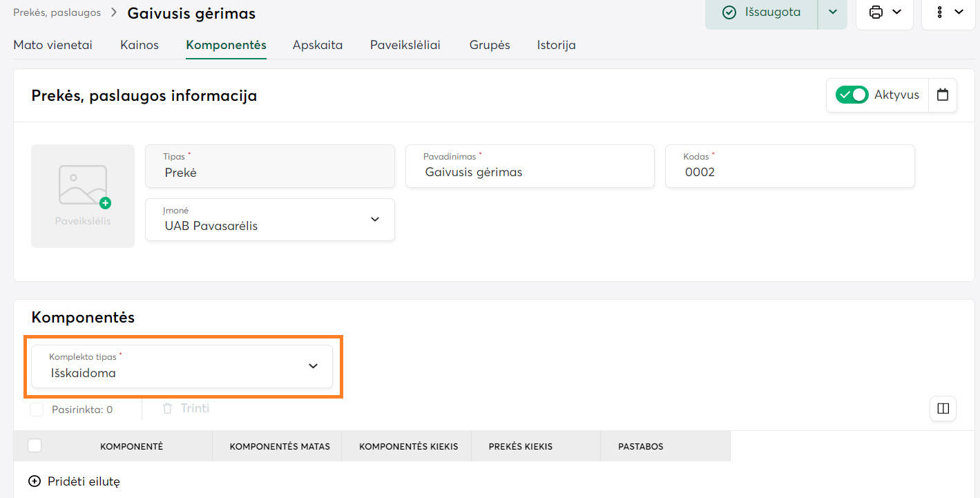
Task: Open the three-dots more options menu
Action: point(940,12)
